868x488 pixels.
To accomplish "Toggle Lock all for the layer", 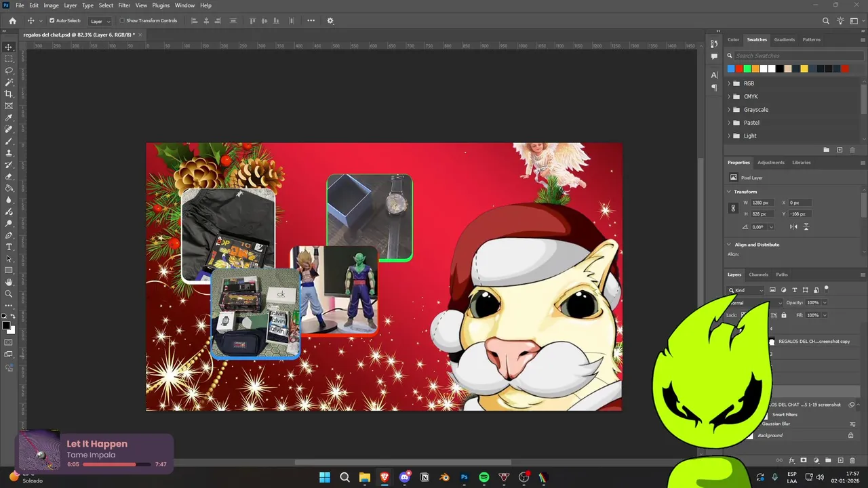I will (784, 315).
